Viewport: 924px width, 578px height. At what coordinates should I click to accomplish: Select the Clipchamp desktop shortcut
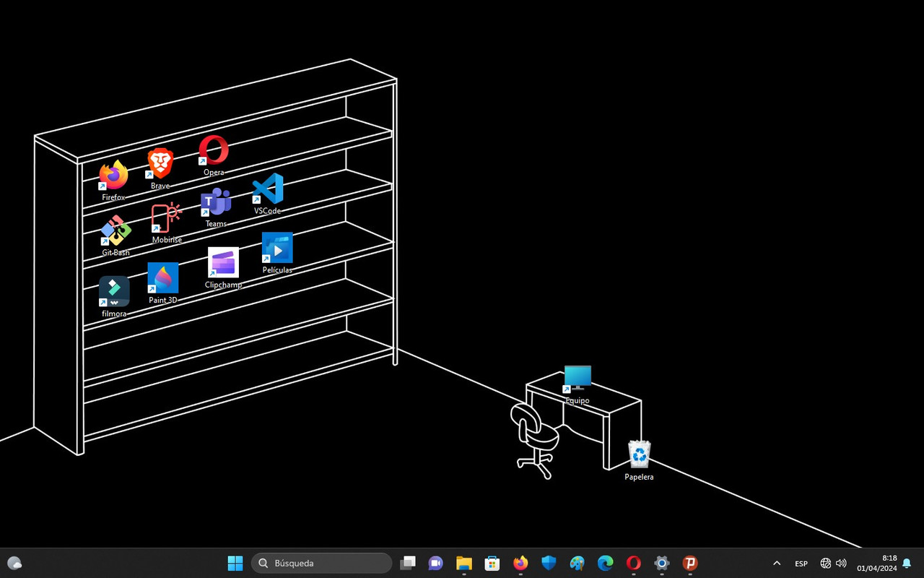tap(223, 268)
